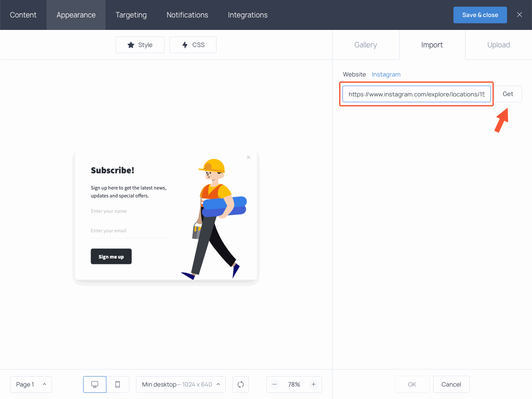Click the 78% zoom value

pos(294,384)
